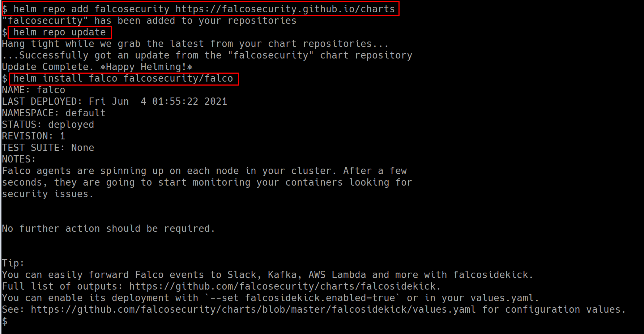Viewport: 644px width, 334px height.
Task: Click the falcosecurity.github.io/charts URL
Action: pyautogui.click(x=285, y=9)
